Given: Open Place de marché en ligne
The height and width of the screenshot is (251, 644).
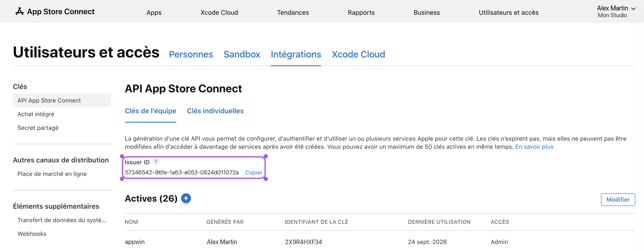Looking at the screenshot, I should click(x=52, y=174).
